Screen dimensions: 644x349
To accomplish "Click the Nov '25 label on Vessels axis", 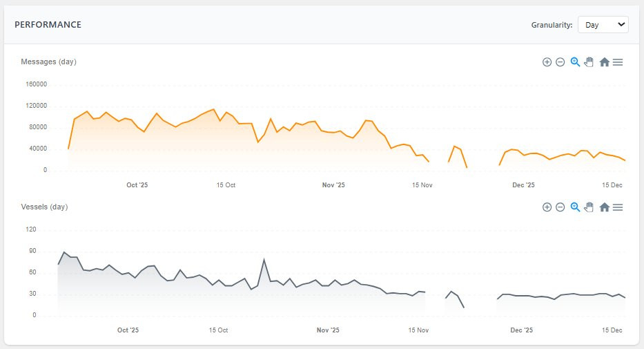I will point(328,330).
